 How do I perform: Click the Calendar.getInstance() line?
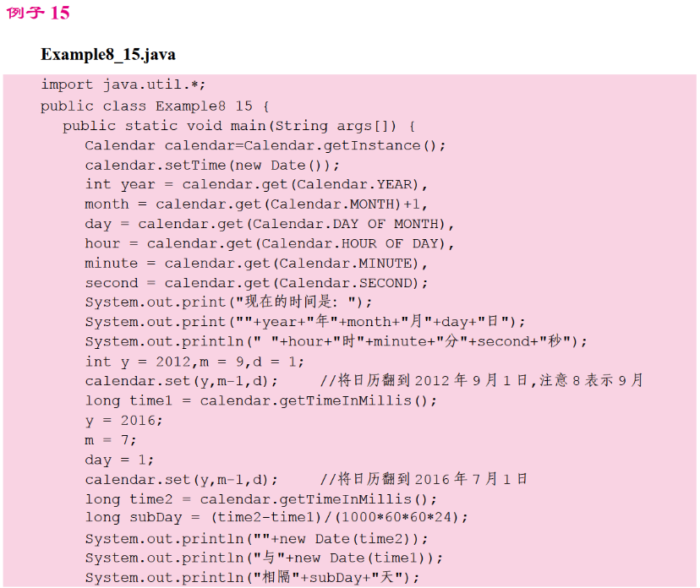tap(265, 145)
